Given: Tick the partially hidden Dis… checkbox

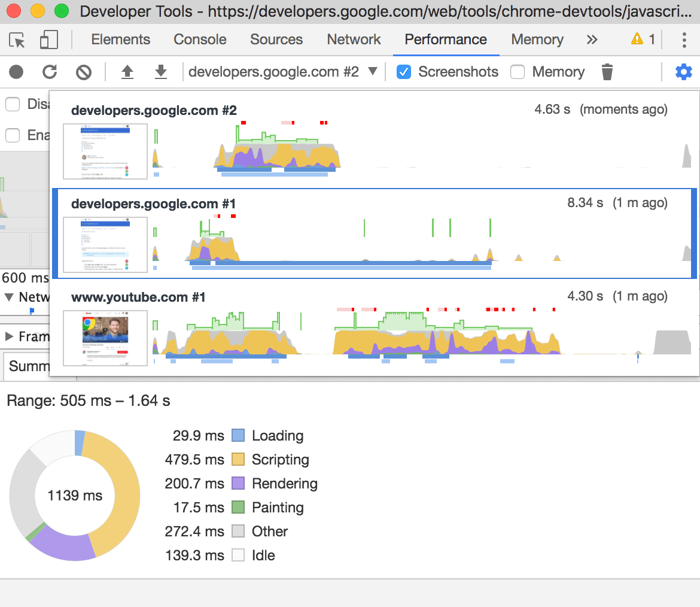Looking at the screenshot, I should 13,104.
